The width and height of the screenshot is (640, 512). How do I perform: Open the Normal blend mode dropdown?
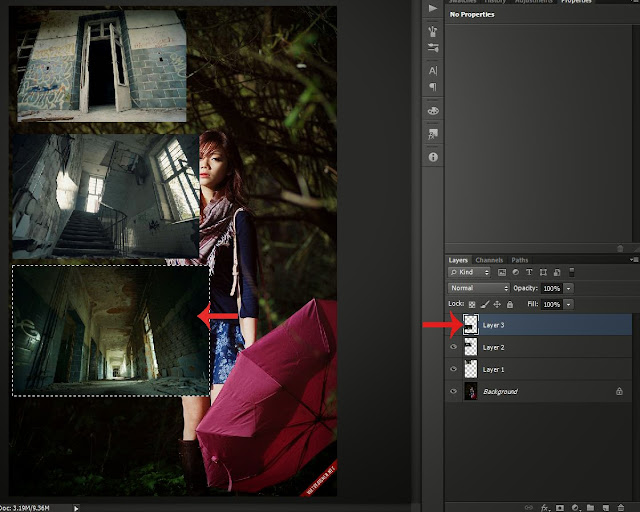click(x=479, y=288)
